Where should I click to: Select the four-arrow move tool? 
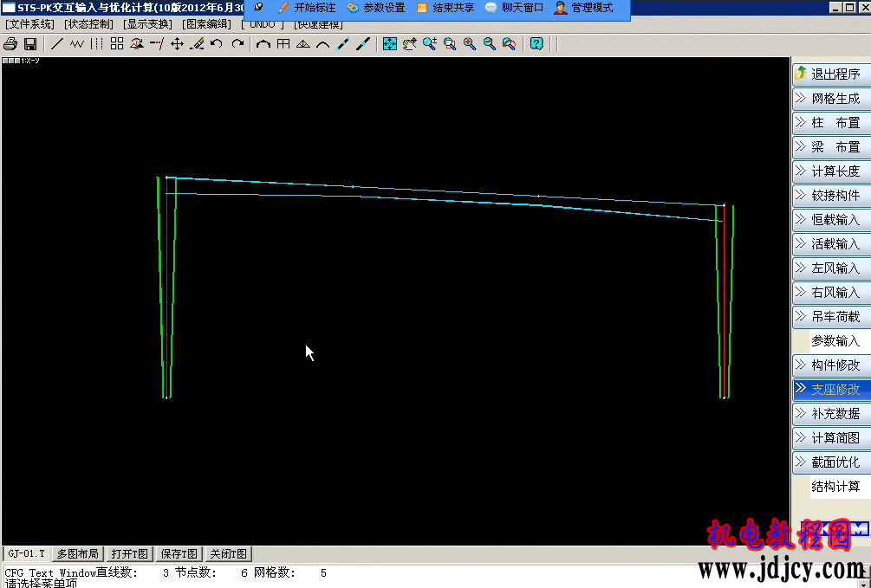point(177,44)
